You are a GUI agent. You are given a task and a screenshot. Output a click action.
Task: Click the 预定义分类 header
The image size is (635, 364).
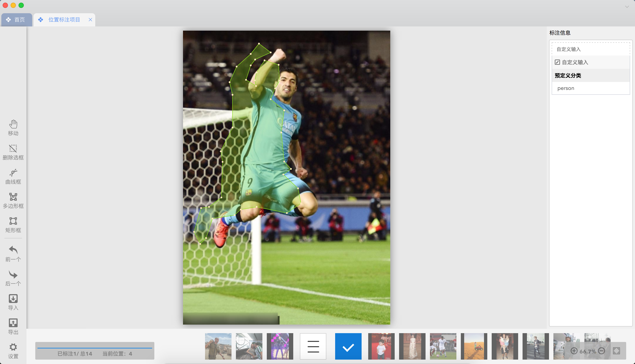pos(591,75)
